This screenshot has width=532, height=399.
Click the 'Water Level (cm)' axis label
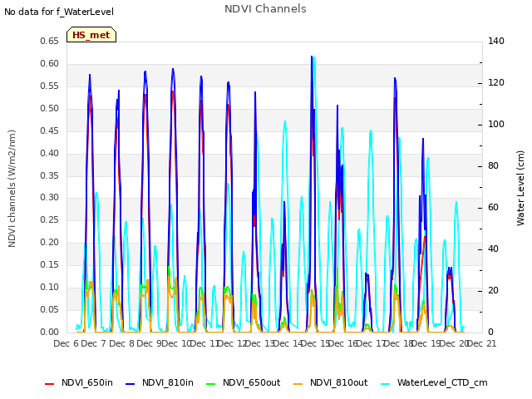click(520, 189)
